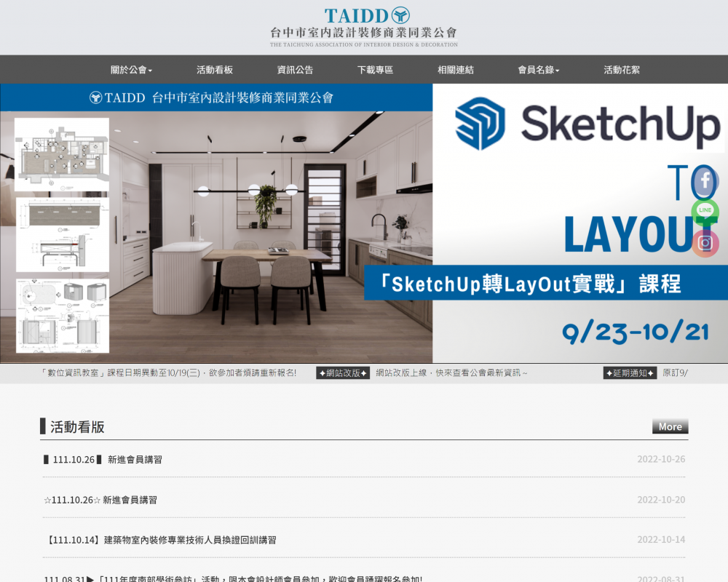Open the 資訊公告 menu item

(295, 70)
